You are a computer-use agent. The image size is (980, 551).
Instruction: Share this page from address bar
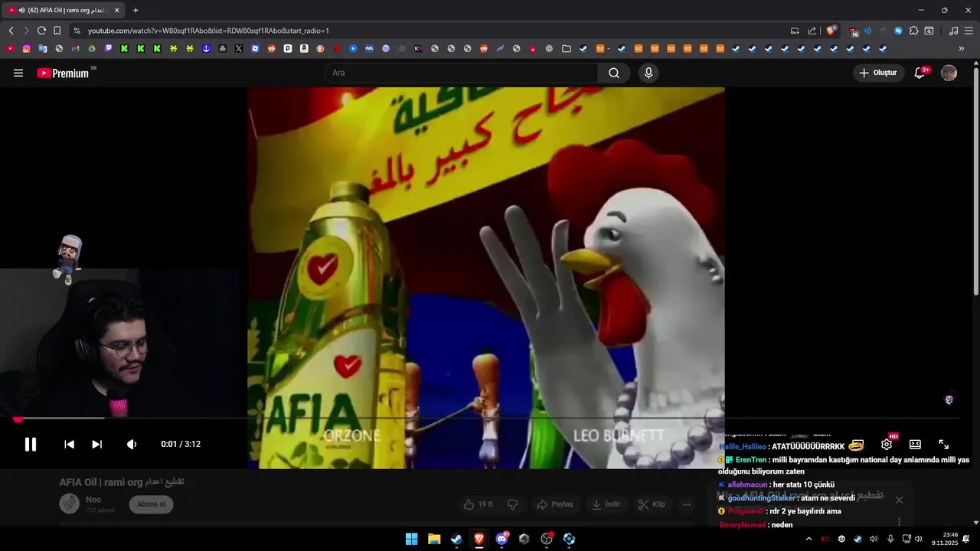[812, 31]
